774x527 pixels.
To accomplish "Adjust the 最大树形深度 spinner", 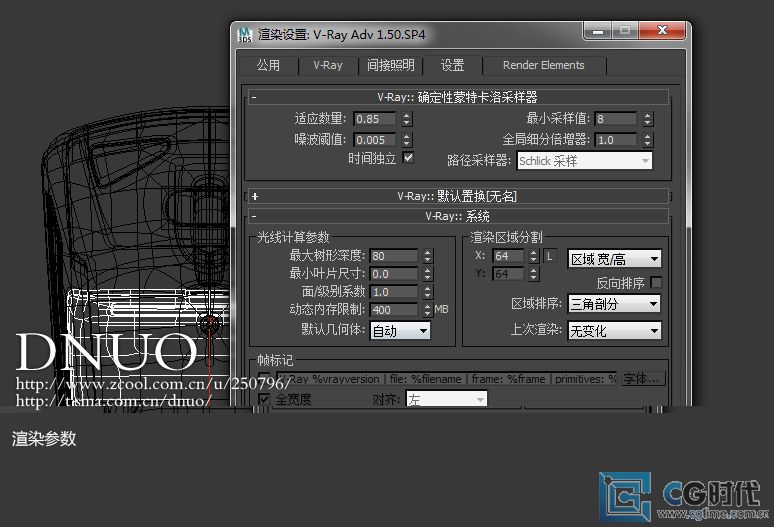I will pos(428,256).
